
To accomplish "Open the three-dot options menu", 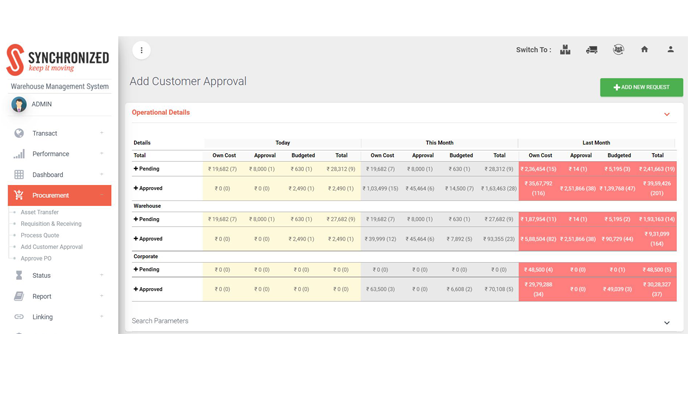I will tap(141, 50).
